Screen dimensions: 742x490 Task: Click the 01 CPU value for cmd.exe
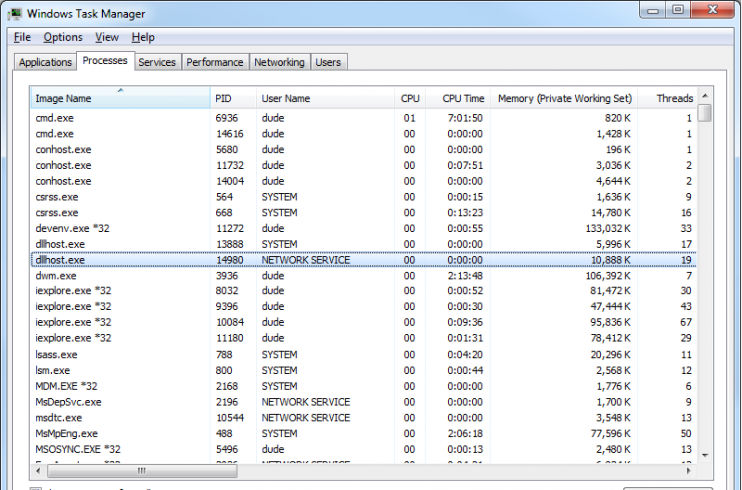point(409,118)
